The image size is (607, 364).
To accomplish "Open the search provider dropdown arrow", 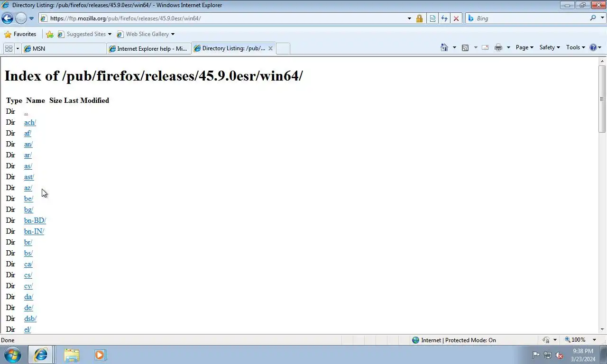I will coord(602,18).
